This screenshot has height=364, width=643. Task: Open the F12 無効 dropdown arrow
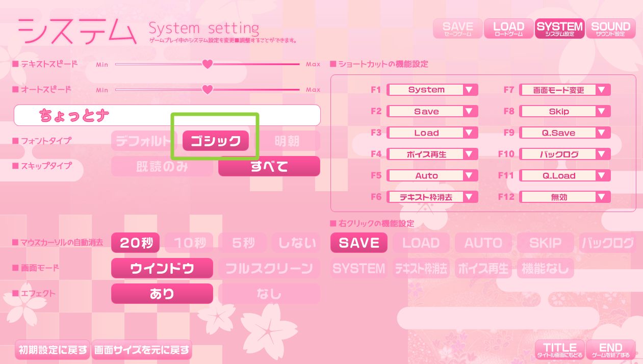pyautogui.click(x=602, y=197)
